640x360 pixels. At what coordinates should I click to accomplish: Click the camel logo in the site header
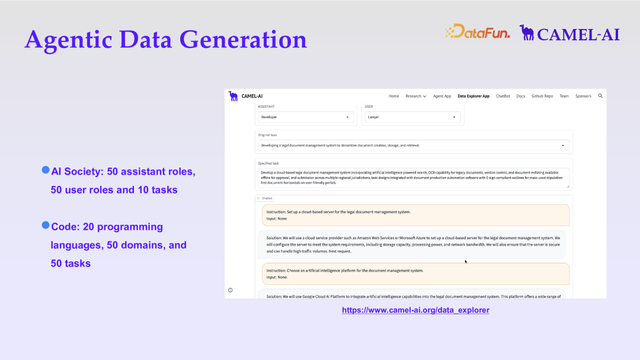[233, 96]
